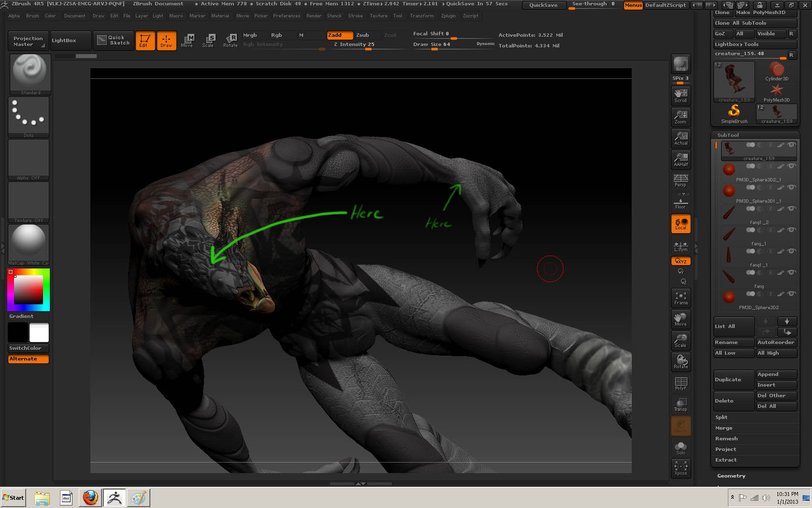812x508 pixels.
Task: Open the Stroke menu
Action: [355, 15]
